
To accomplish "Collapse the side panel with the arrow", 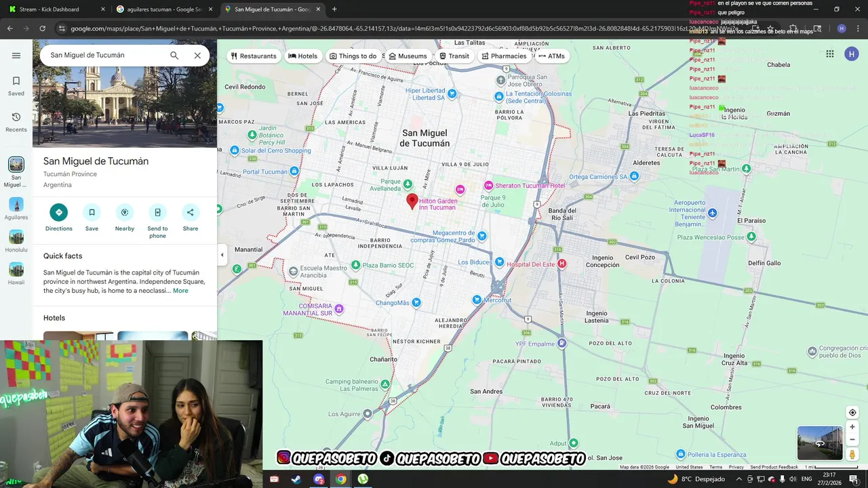I will (222, 255).
